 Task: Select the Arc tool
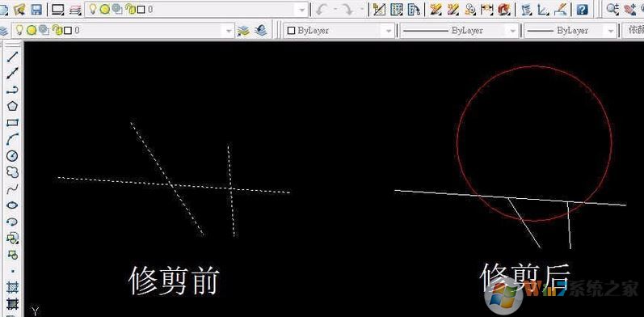tap(13, 139)
